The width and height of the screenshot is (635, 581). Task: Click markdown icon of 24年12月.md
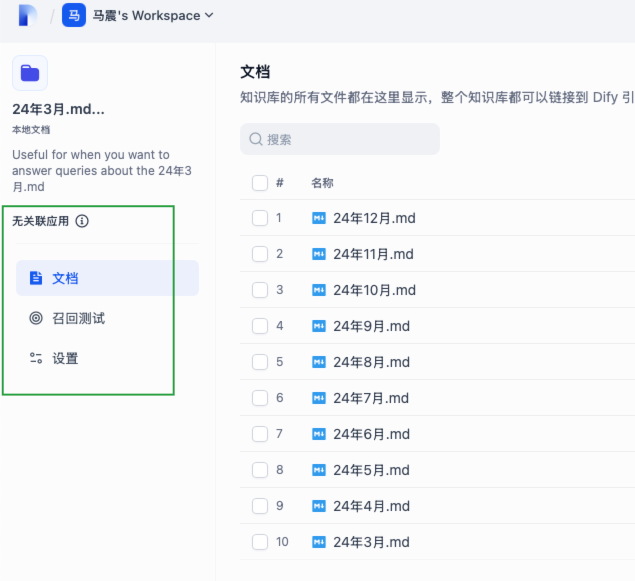(x=319, y=218)
